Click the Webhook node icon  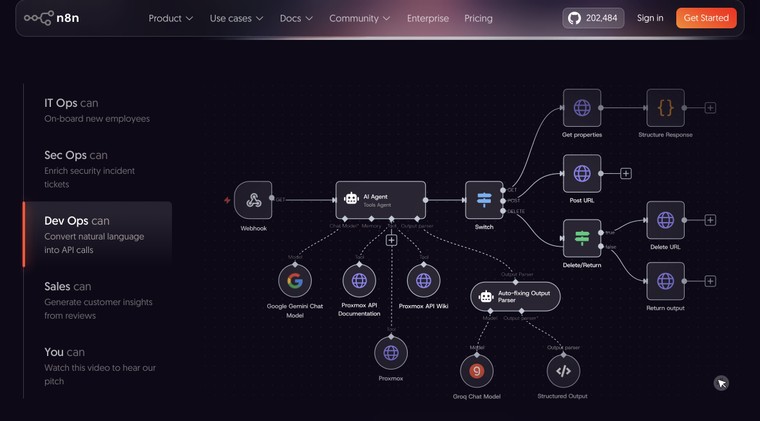coord(253,200)
